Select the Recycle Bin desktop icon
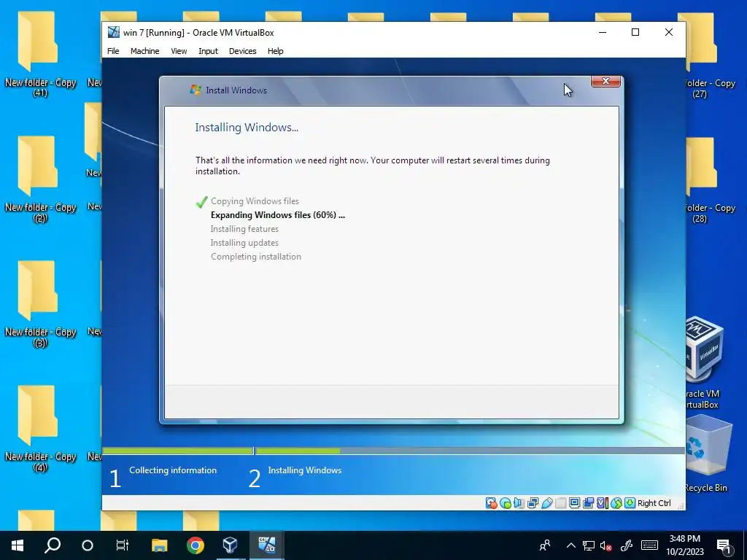Image resolution: width=747 pixels, height=560 pixels. (707, 454)
